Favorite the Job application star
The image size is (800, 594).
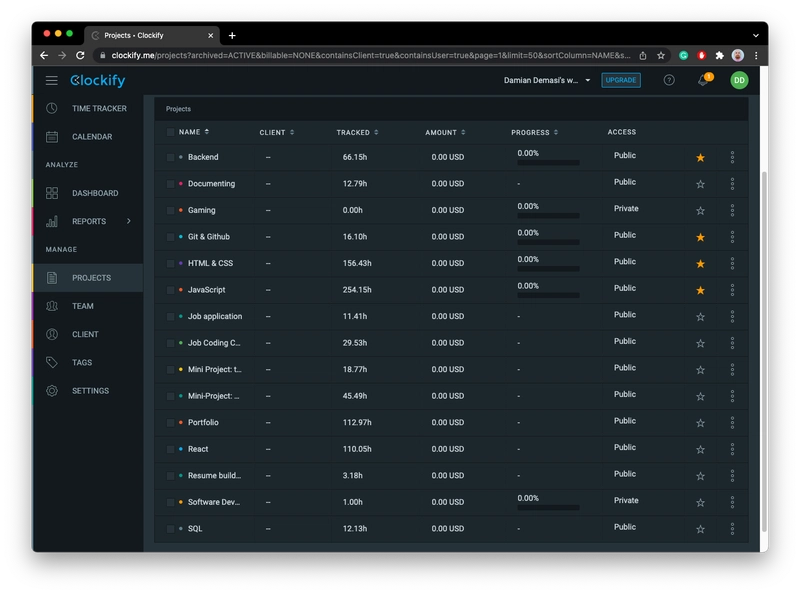pos(701,317)
